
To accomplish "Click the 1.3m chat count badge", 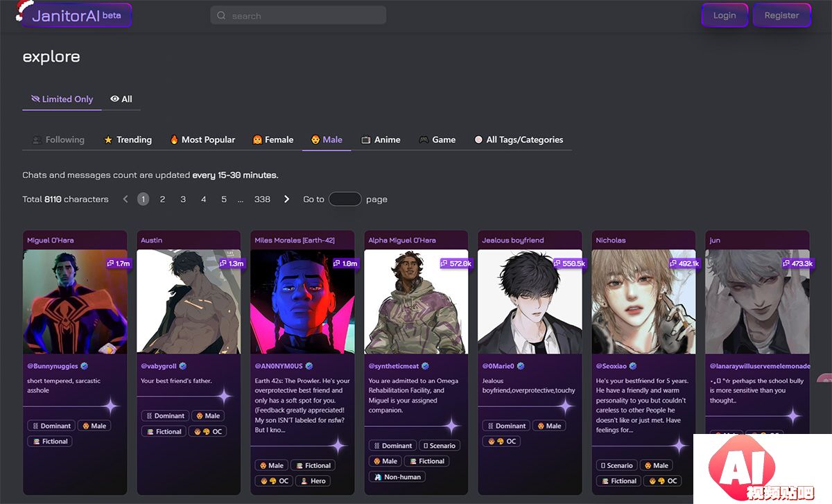I will [x=232, y=263].
